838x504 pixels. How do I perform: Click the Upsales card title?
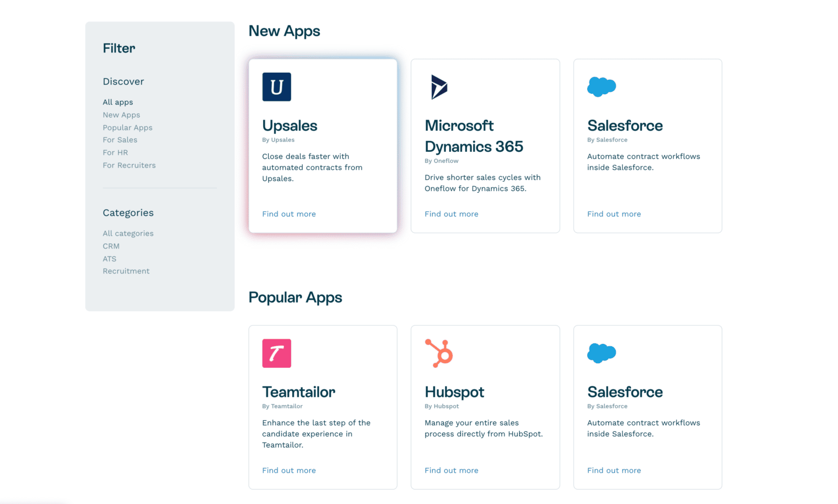pyautogui.click(x=290, y=126)
